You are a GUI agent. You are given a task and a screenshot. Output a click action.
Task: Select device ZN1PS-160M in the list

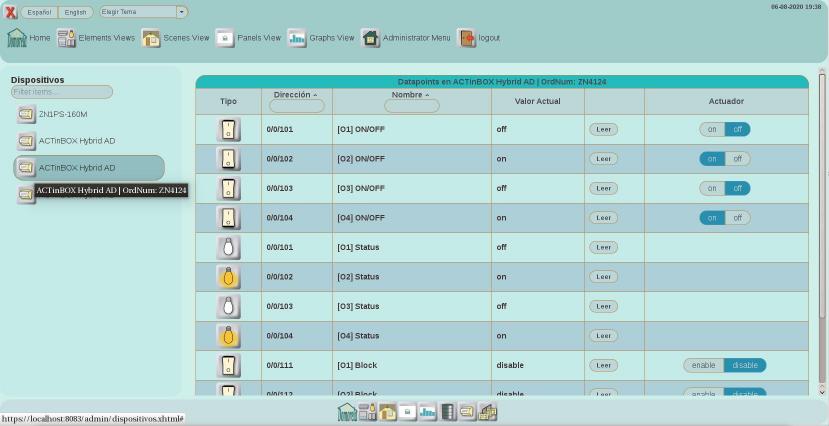click(x=52, y=114)
